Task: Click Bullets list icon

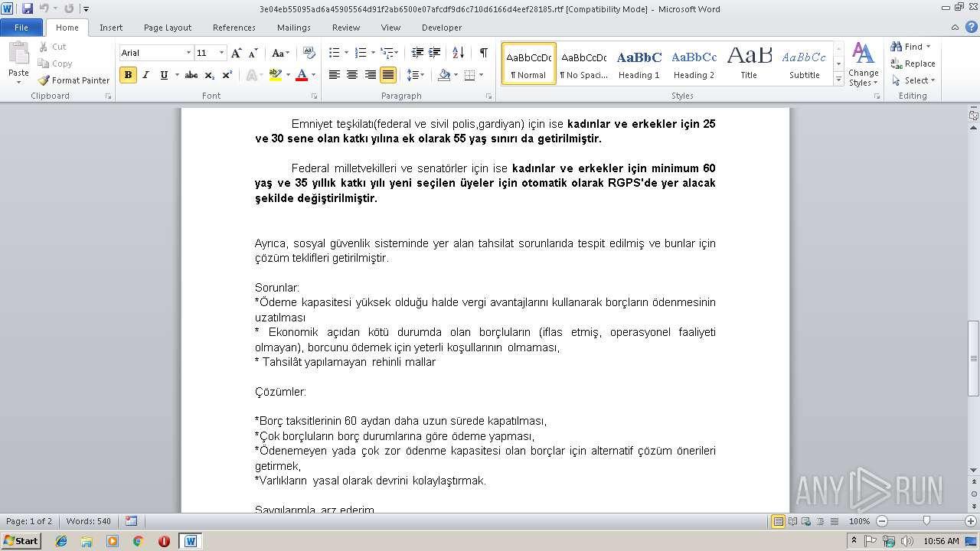Action: (334, 53)
